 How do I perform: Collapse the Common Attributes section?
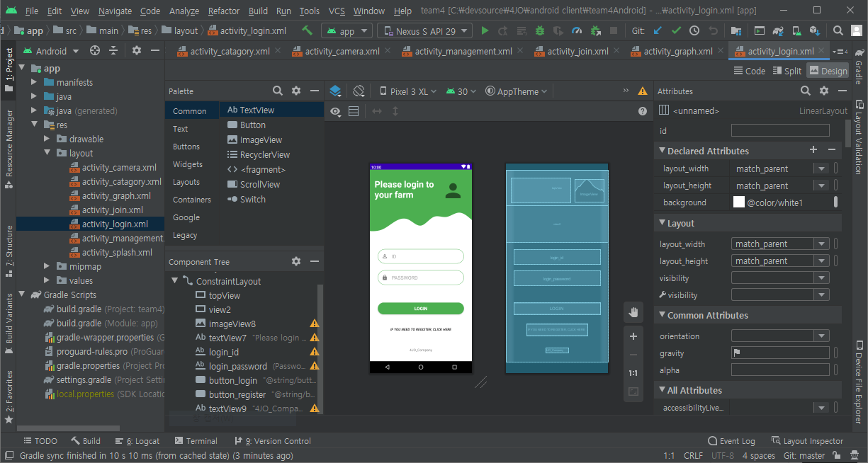[662, 315]
